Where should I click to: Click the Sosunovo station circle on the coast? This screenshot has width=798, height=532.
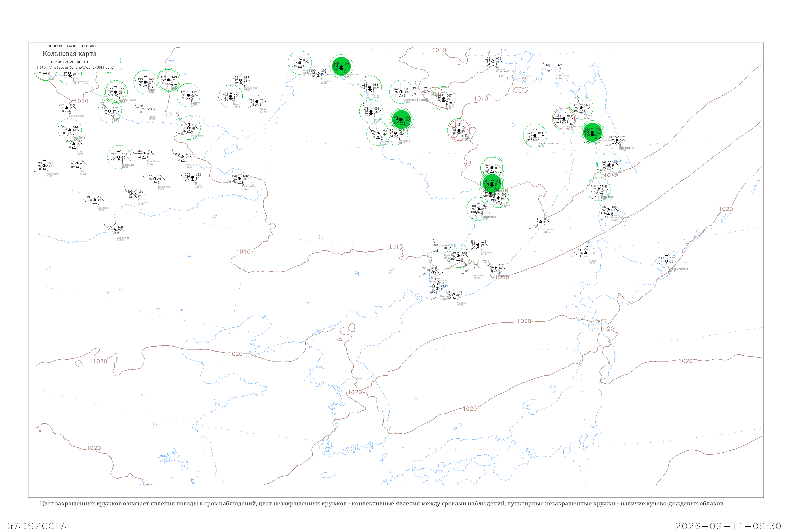(541, 222)
